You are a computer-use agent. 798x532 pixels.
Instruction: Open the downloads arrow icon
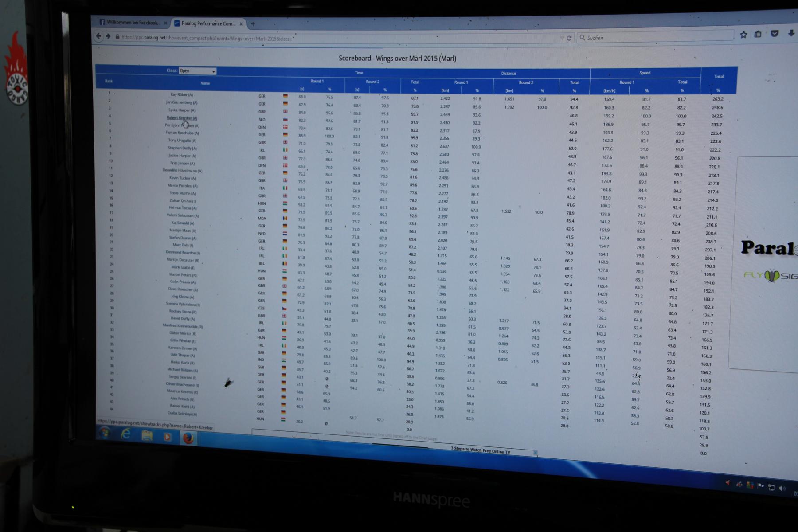click(x=791, y=33)
